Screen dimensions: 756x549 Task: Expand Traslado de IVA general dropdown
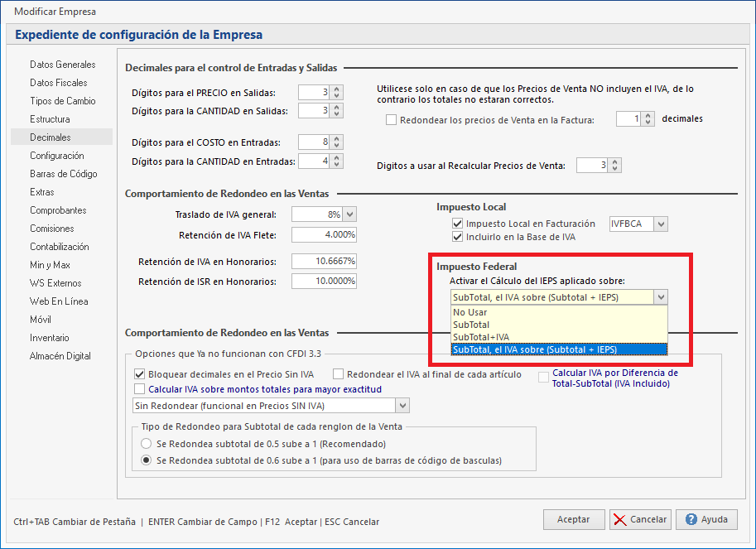point(349,214)
